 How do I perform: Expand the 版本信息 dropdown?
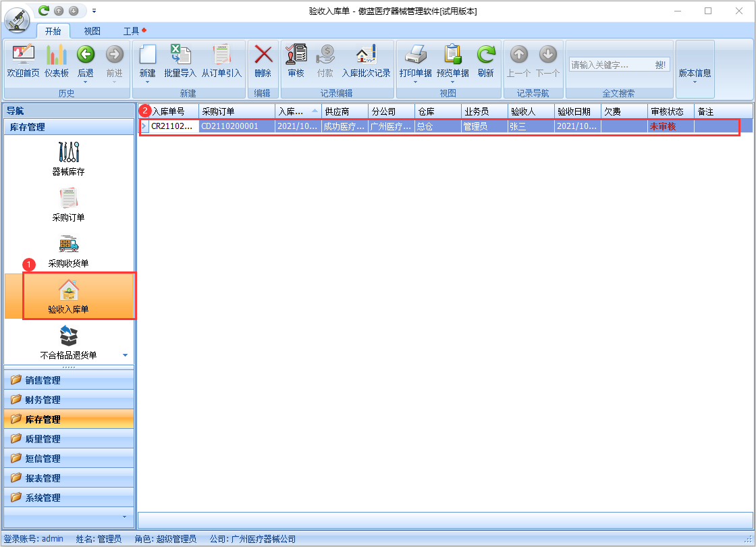click(695, 82)
